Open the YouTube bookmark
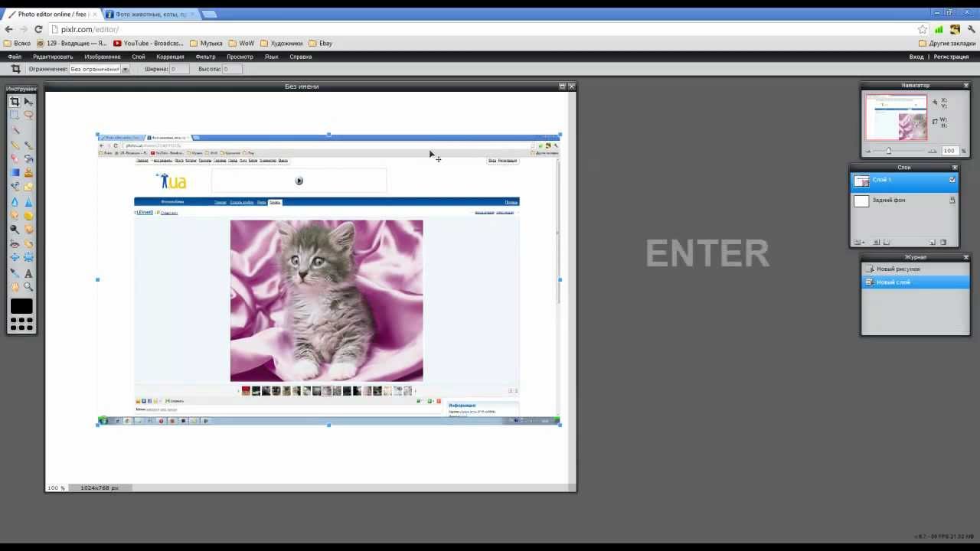 (149, 44)
